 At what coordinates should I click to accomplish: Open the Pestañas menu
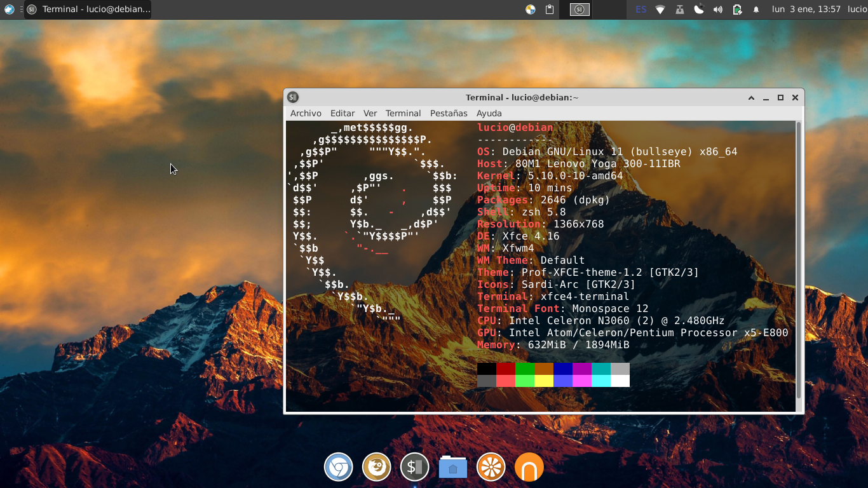click(x=449, y=113)
